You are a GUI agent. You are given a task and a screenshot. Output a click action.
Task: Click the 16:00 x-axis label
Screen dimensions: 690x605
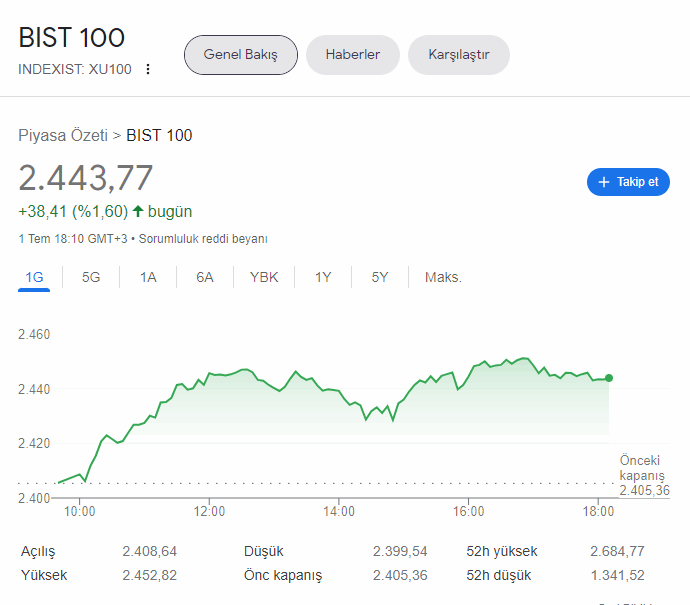tap(468, 511)
